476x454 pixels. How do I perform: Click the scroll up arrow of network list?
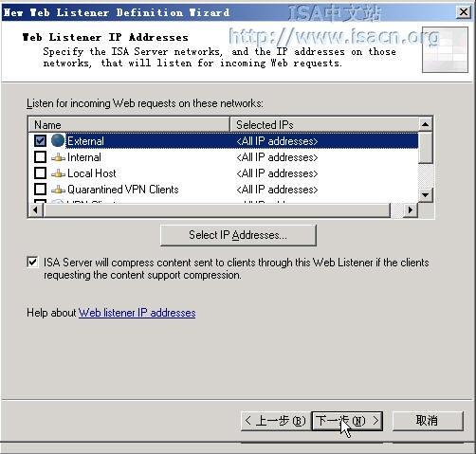[426, 124]
